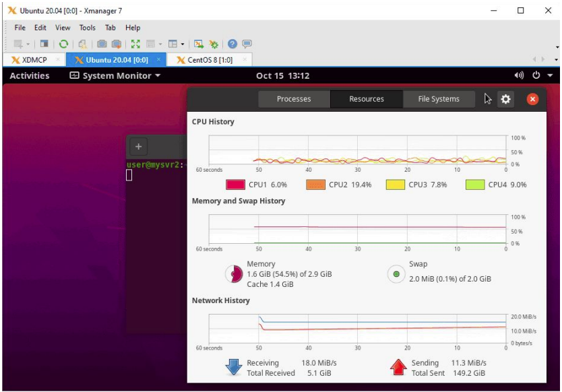This screenshot has height=392, width=562.
Task: Take a screenshot with the camera icon
Action: coord(102,44)
